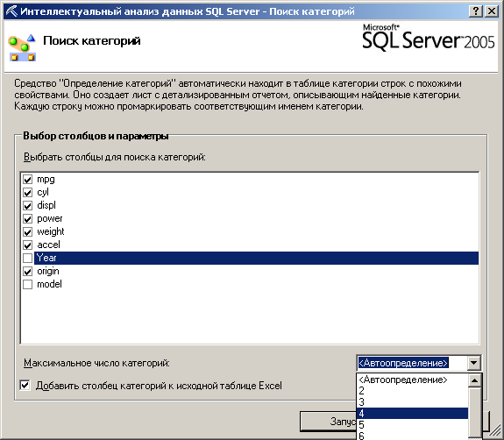Select the origin row text

48,271
